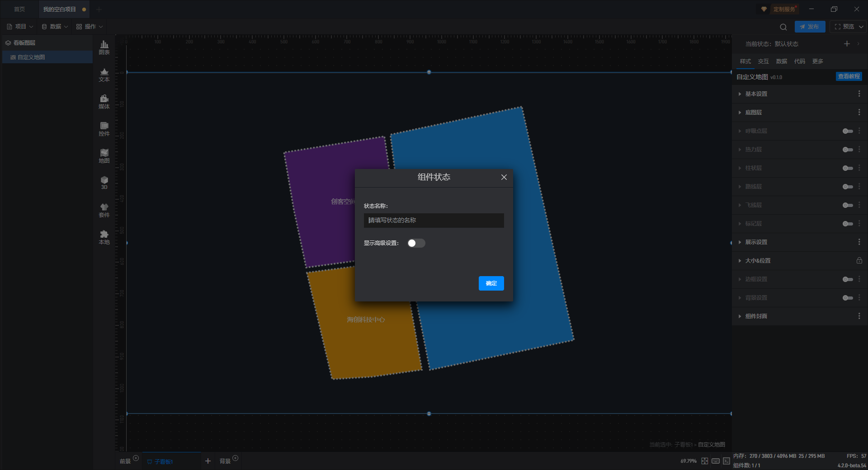Switch to the 更多 tab
Screen dimensions: 868x470
(817, 61)
